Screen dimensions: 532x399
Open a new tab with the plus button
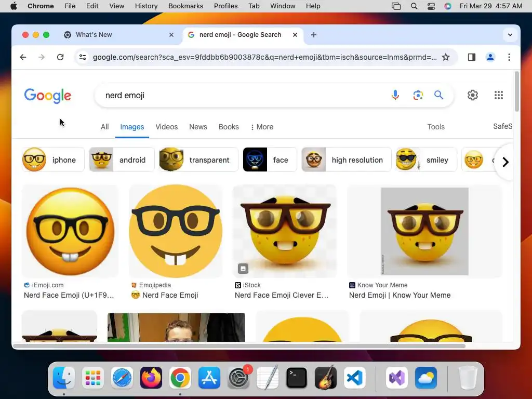point(314,35)
